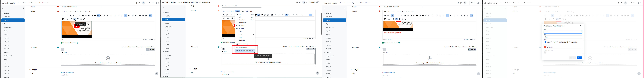Click Numbered list icon, Permanent pen tooltip panel
Image resolution: width=644 pixels, height=78 pixels.
coord(143,16)
